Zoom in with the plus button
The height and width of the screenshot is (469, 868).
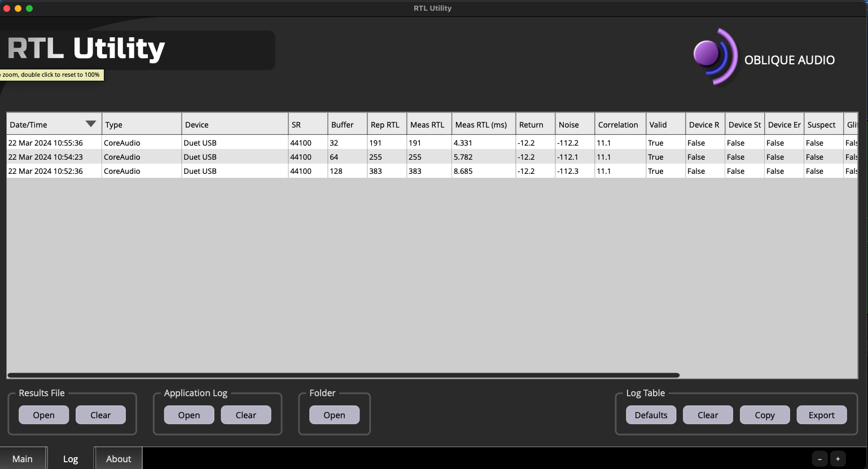point(838,459)
